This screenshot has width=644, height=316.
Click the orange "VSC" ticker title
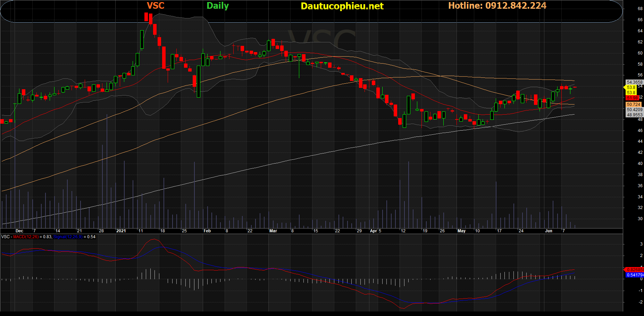(156, 6)
